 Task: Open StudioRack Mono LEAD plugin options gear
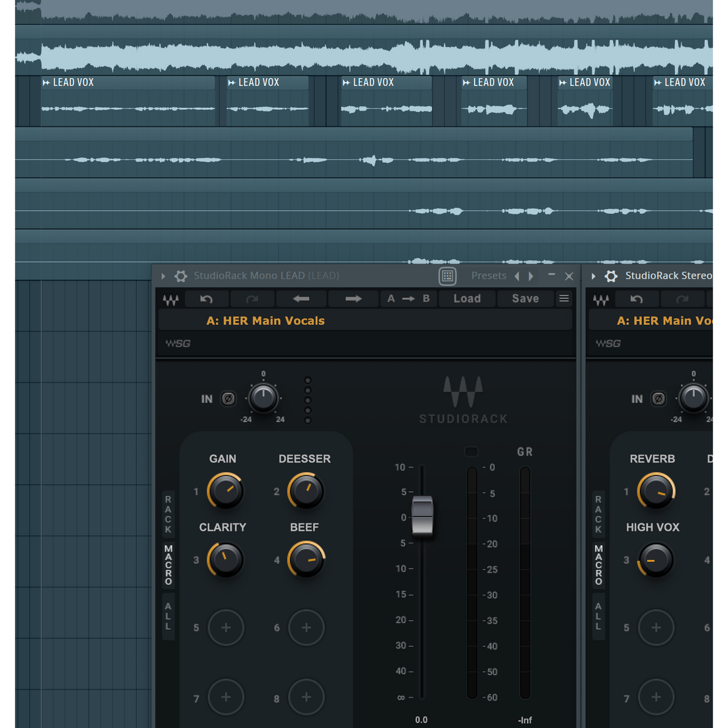point(181,276)
